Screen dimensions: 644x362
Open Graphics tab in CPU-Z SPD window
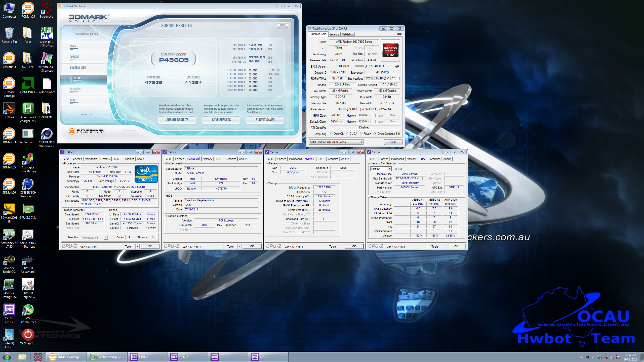coord(435,159)
